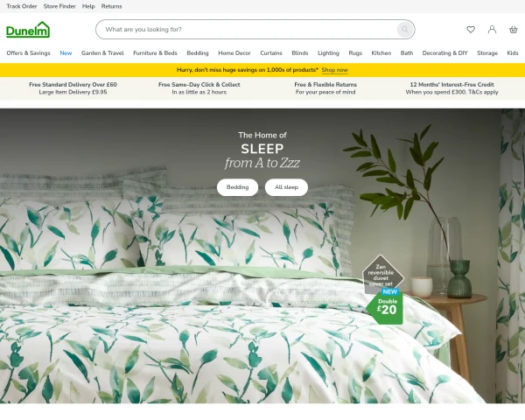Follow the Shop now link
This screenshot has height=420, width=525.
[335, 70]
